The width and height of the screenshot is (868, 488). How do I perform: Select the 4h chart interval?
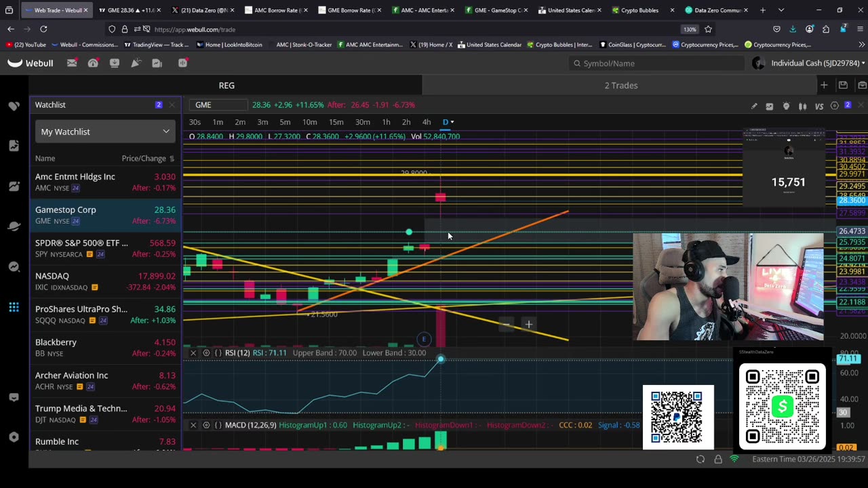[427, 122]
